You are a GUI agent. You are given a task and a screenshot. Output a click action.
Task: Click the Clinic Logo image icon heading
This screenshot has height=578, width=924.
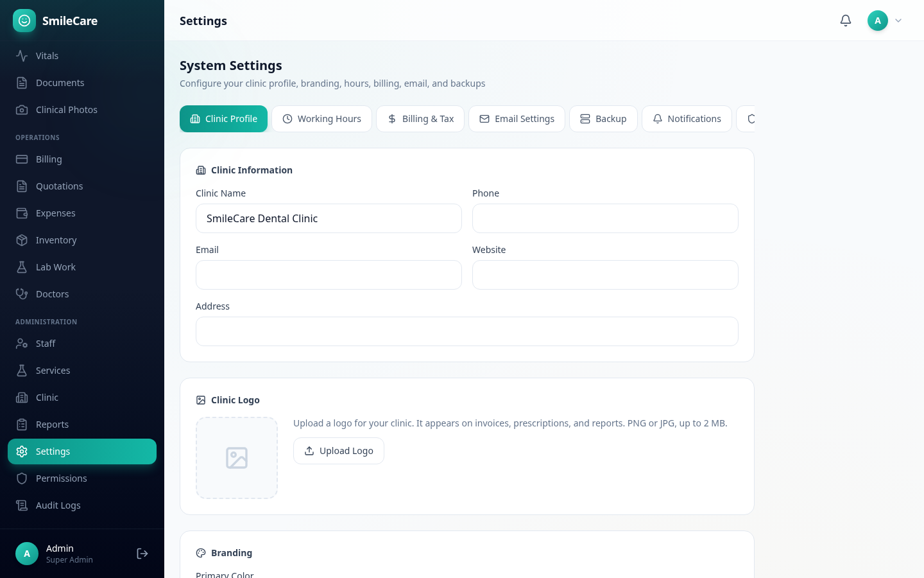201,400
